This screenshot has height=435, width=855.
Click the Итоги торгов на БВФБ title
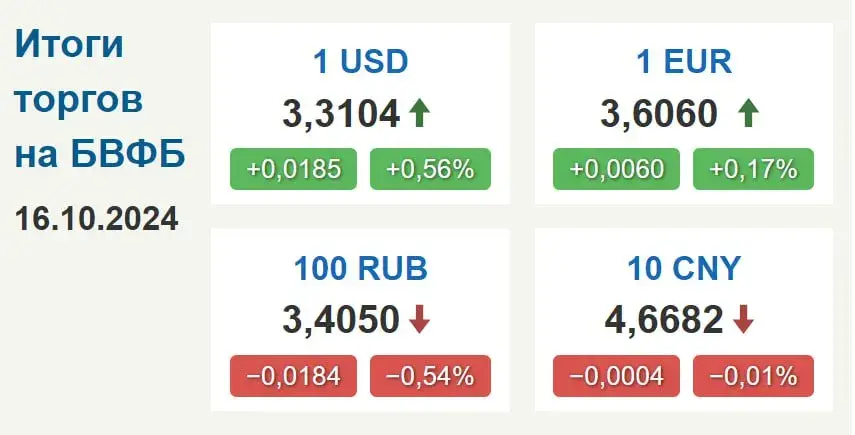tap(100, 101)
